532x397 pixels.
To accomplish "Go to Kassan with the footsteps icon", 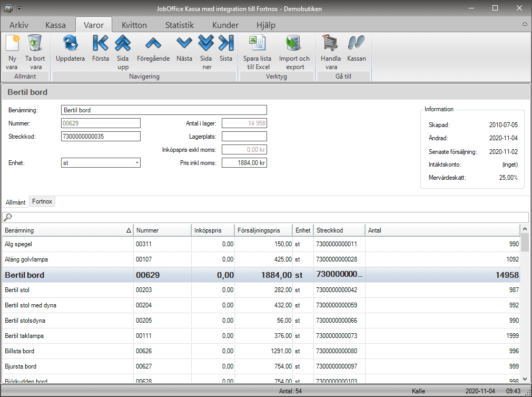I will (356, 48).
